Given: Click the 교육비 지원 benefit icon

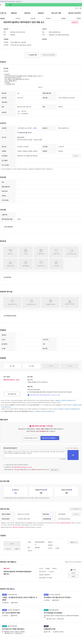Looking at the screenshot, I should point(56,252).
